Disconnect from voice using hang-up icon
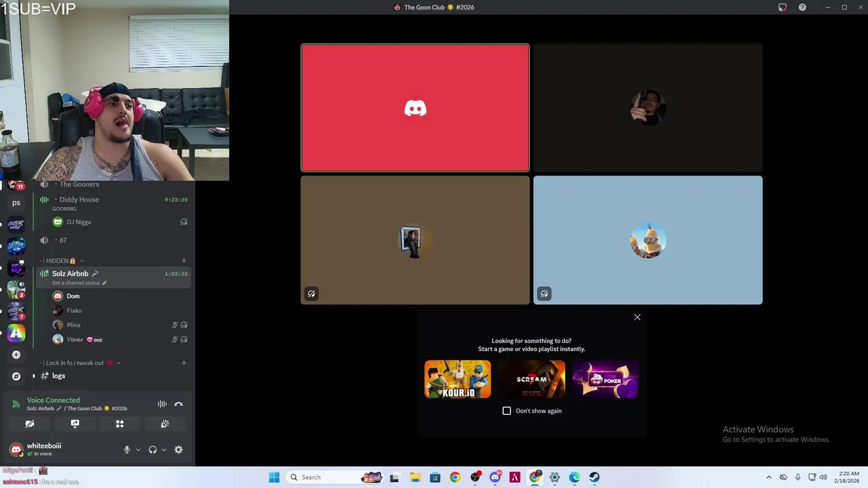 (x=178, y=404)
